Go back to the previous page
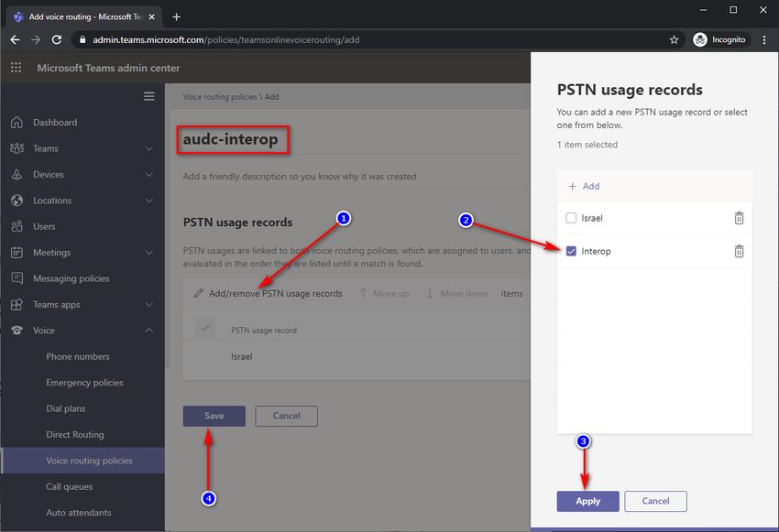Screen dimensions: 779x532 pyautogui.click(x=15, y=39)
